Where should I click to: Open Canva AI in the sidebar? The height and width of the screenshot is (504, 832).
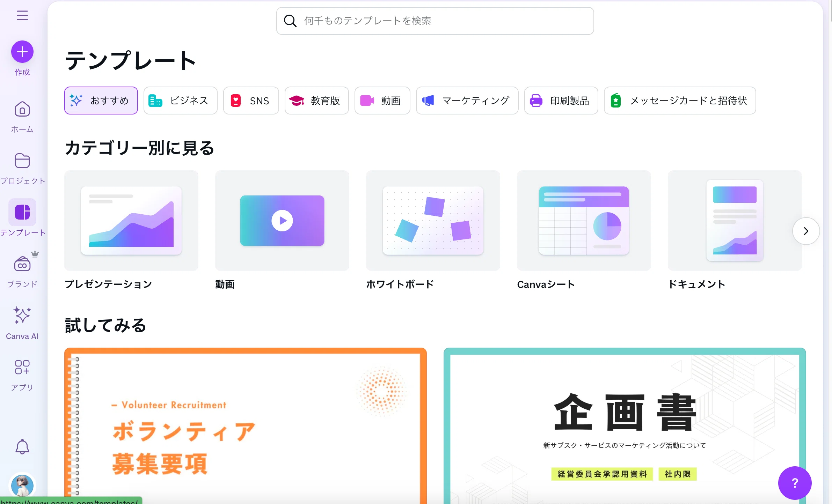[x=22, y=323]
